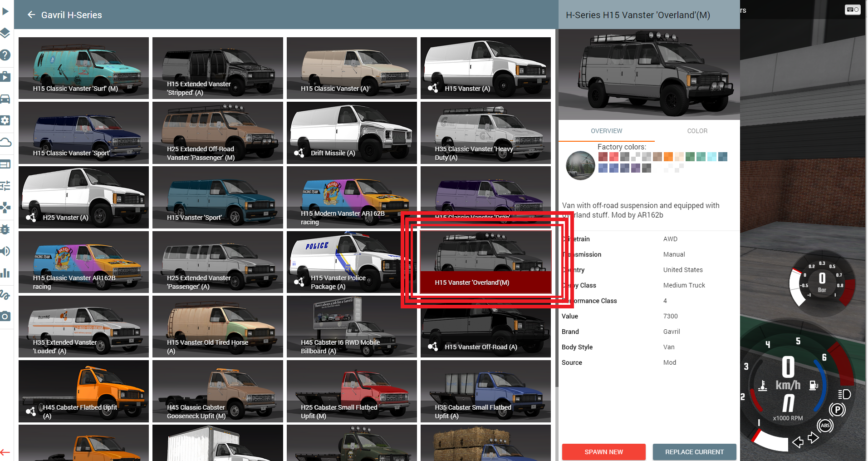Select H45 Classic Cabster Gooseneck Upfit (M)
The width and height of the screenshot is (868, 461).
coord(218,391)
